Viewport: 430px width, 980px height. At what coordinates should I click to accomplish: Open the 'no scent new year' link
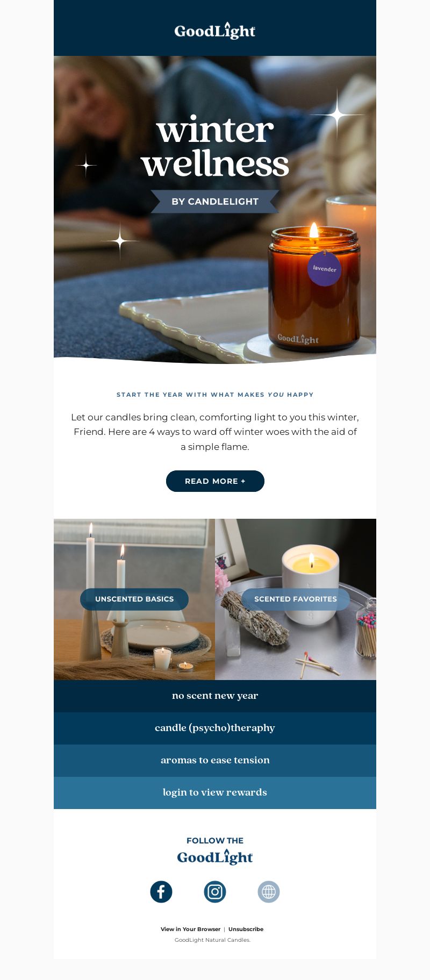[x=215, y=696]
